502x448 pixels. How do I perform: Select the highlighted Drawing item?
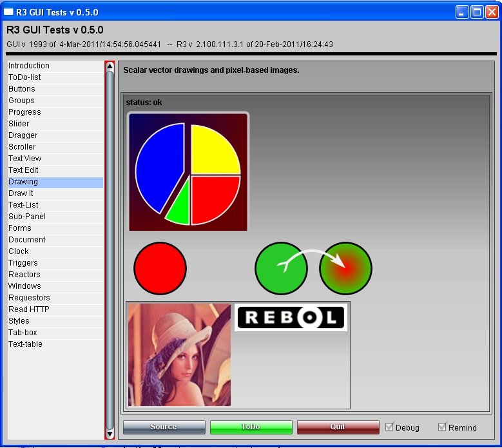tap(55, 182)
